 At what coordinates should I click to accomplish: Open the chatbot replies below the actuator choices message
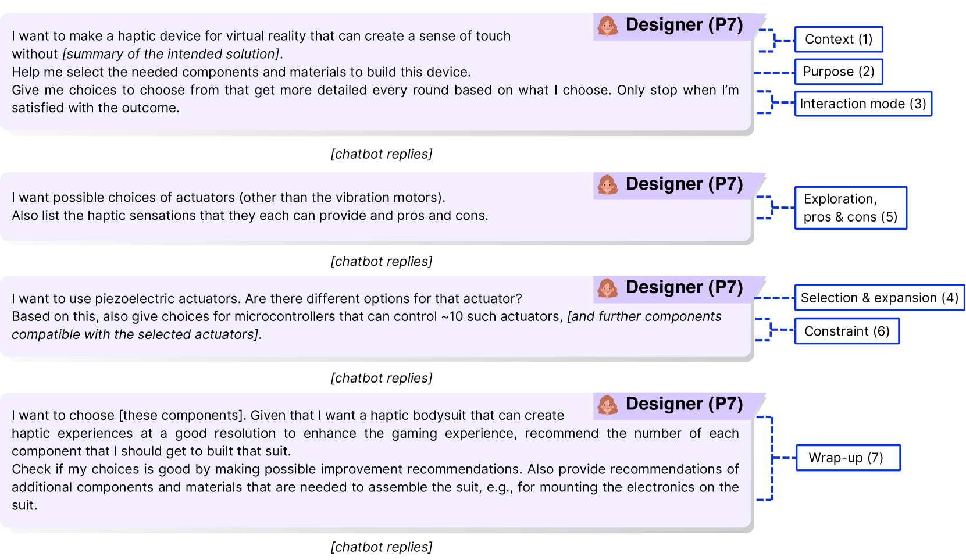tap(382, 262)
